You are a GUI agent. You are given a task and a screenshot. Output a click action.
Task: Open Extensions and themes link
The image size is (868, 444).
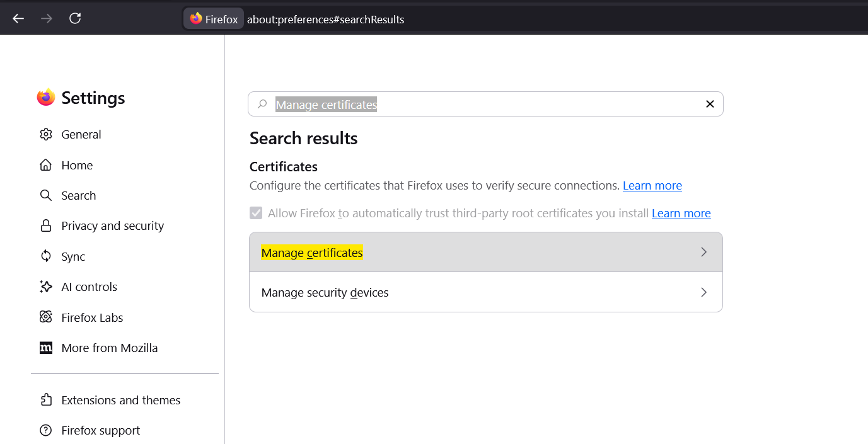121,400
